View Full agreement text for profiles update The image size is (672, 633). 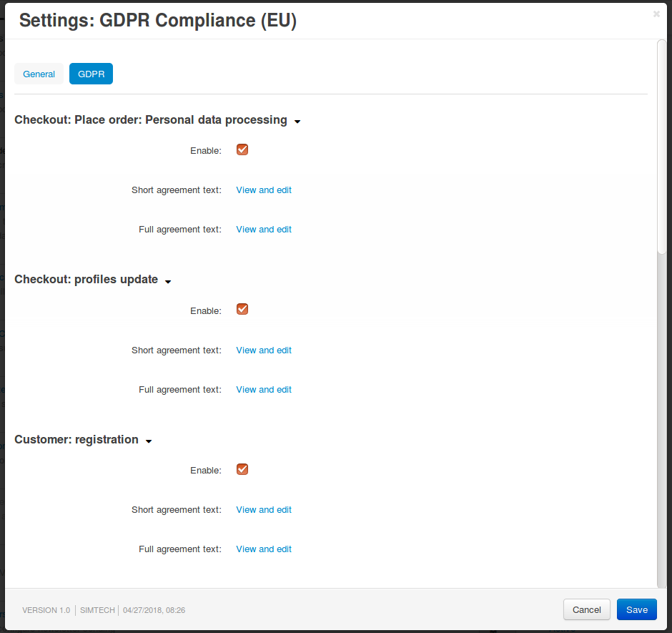click(x=264, y=390)
